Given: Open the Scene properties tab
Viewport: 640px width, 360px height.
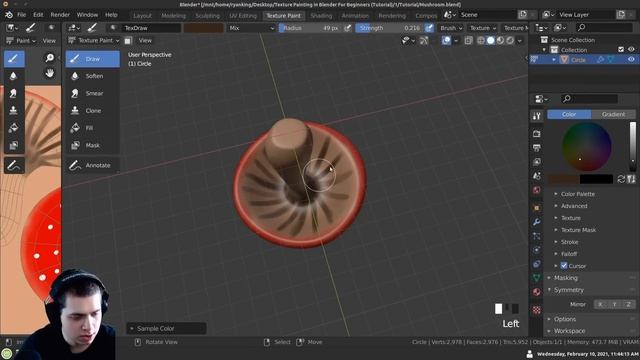Looking at the screenshot, I should point(537,176).
